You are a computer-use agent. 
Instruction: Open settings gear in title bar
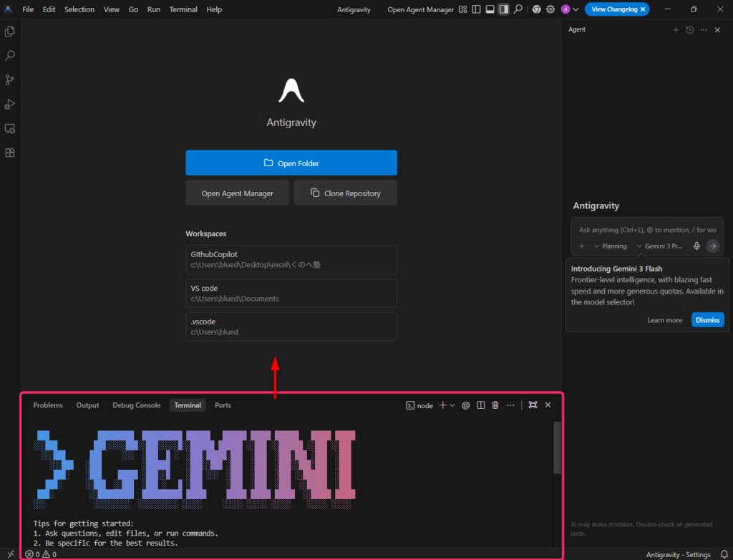[x=550, y=9]
